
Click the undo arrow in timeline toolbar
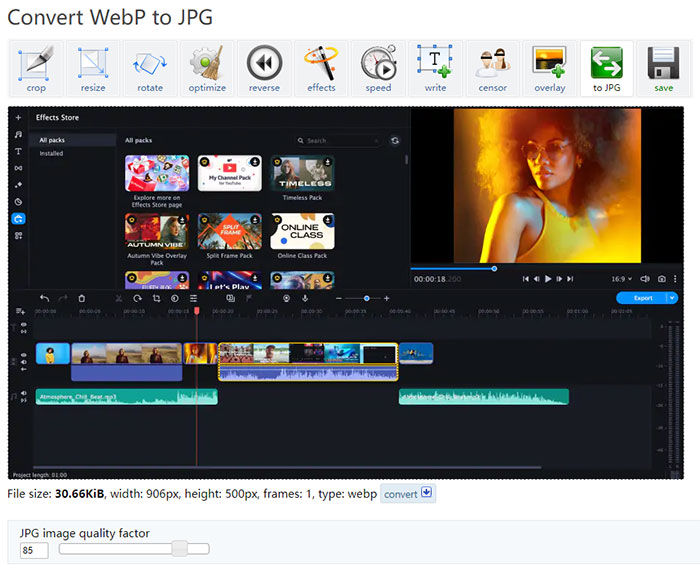[44, 298]
